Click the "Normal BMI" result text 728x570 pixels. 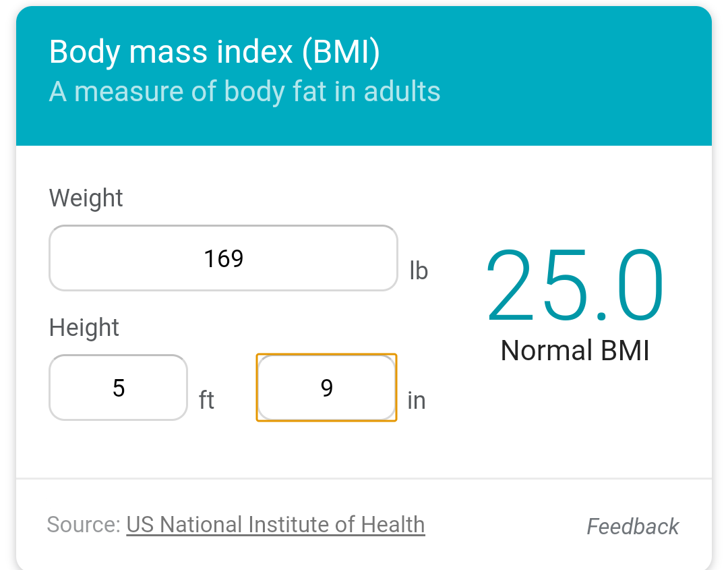pyautogui.click(x=574, y=351)
